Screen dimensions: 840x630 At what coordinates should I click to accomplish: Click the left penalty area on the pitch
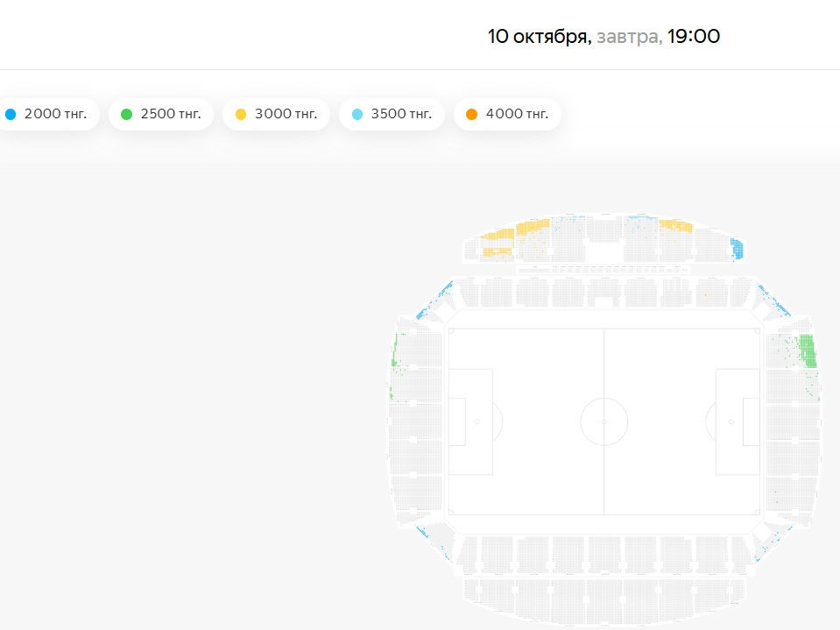(470, 421)
